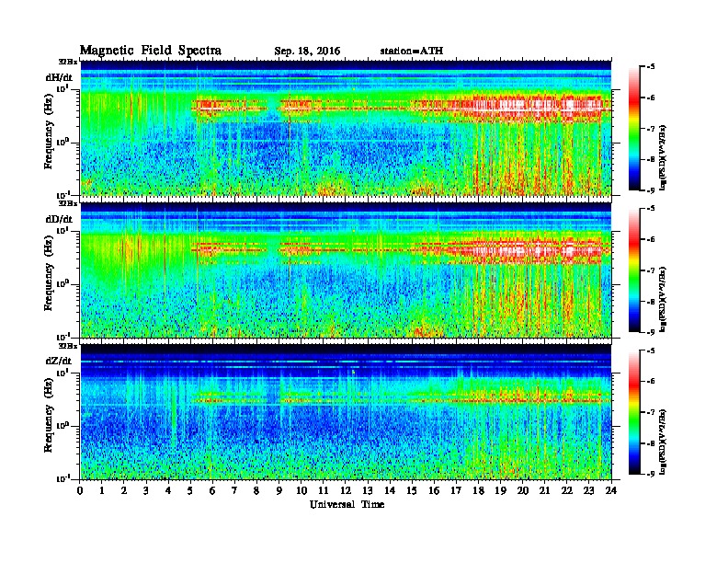Click hour tick label 1 on the time axis
The image size is (728, 563).
tap(102, 490)
